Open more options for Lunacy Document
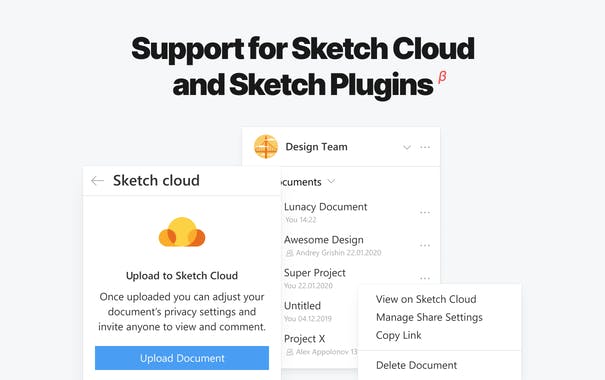Viewport: 605px width, 380px height. [425, 213]
